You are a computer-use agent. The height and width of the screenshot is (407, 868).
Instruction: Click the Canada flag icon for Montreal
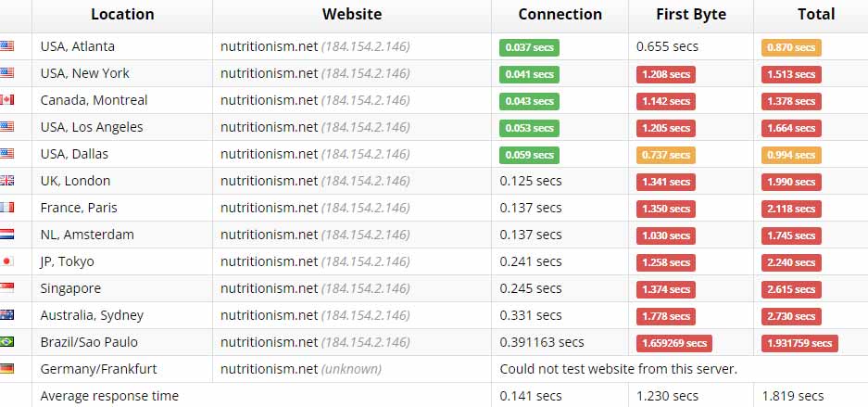point(7,100)
